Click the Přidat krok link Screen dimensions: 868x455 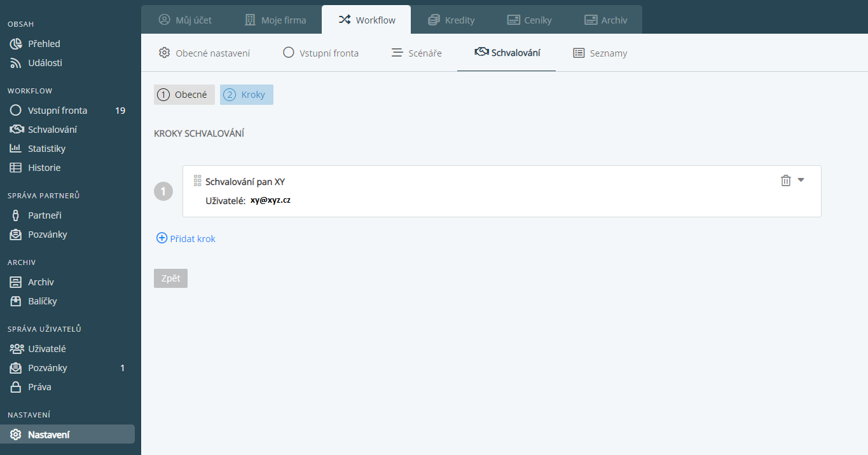coord(186,239)
